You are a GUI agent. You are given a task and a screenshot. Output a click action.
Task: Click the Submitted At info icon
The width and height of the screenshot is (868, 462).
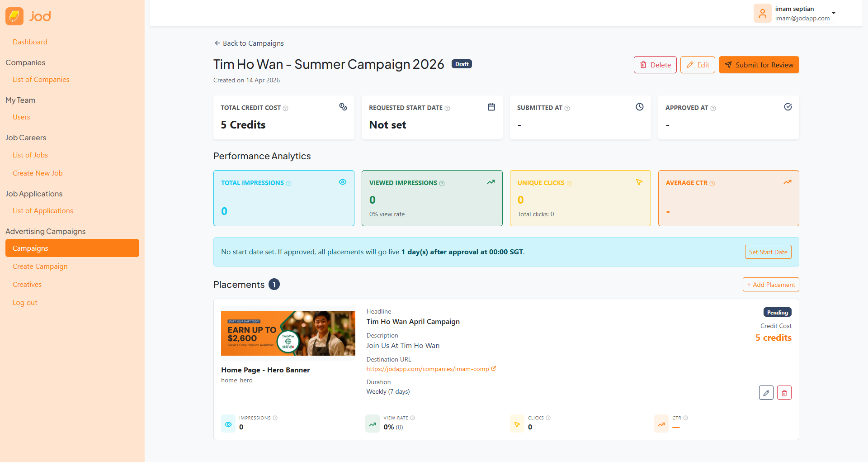click(x=567, y=108)
